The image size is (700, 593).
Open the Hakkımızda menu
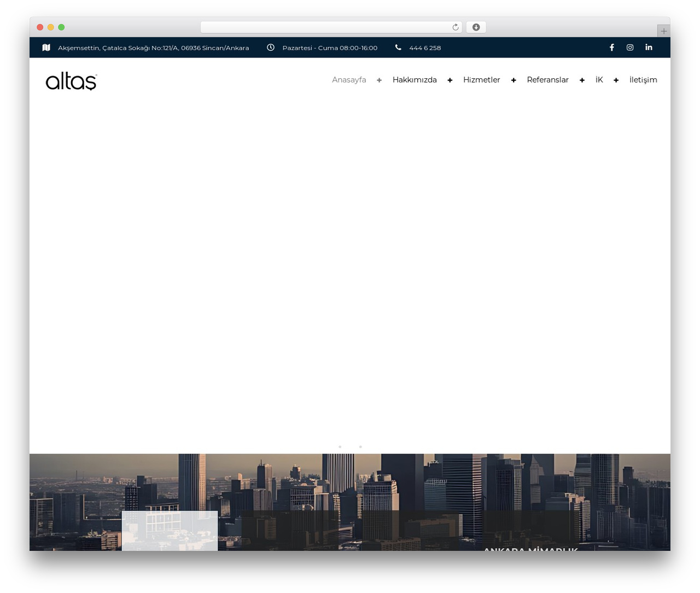415,80
